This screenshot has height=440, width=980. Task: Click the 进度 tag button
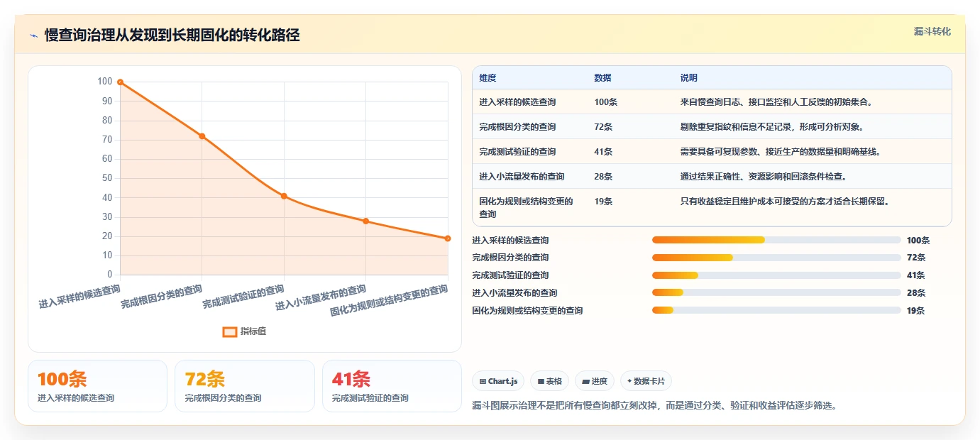(595, 381)
